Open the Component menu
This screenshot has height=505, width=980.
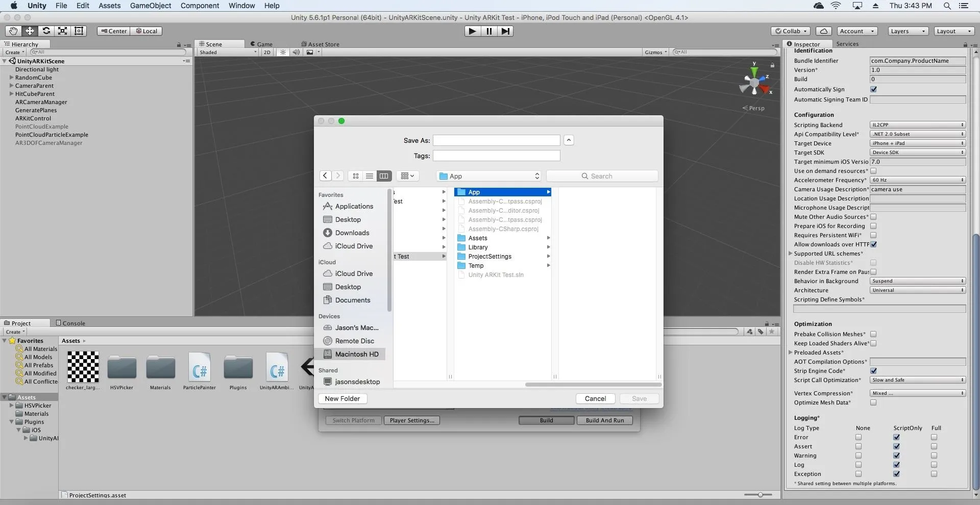(200, 6)
